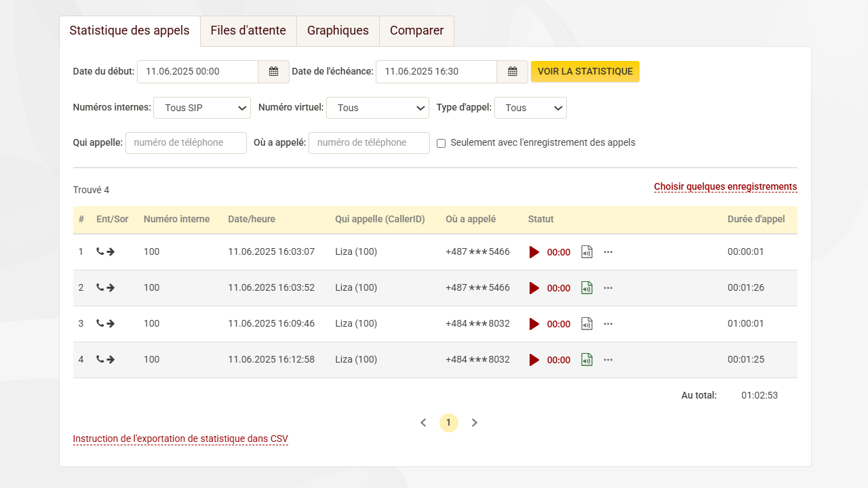Click Trouvé 4 results count
This screenshot has height=488, width=868.
[x=91, y=190]
